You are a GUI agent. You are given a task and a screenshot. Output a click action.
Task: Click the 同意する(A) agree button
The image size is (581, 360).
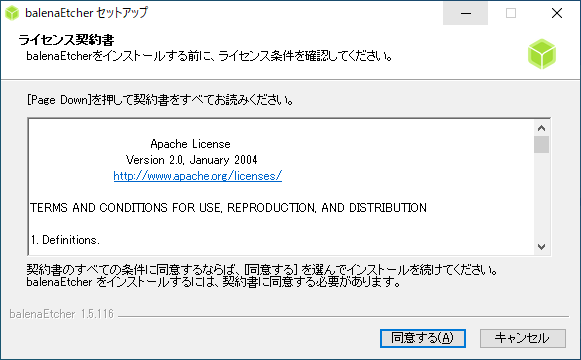[423, 338]
